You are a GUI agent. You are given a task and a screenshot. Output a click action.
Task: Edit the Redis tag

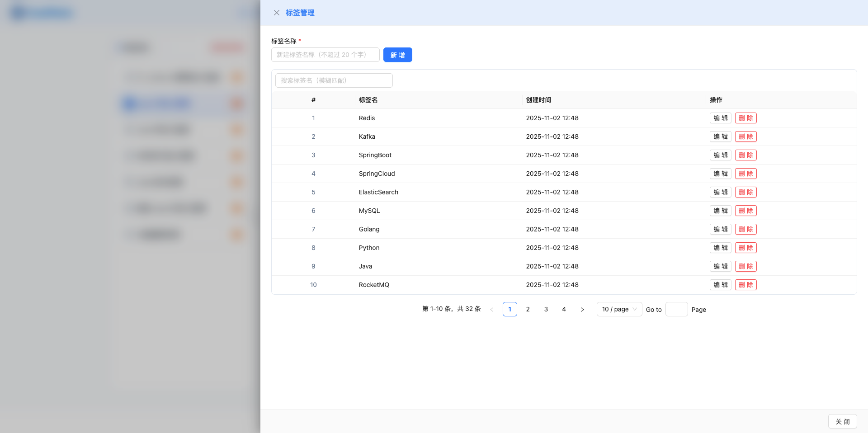[x=721, y=118]
